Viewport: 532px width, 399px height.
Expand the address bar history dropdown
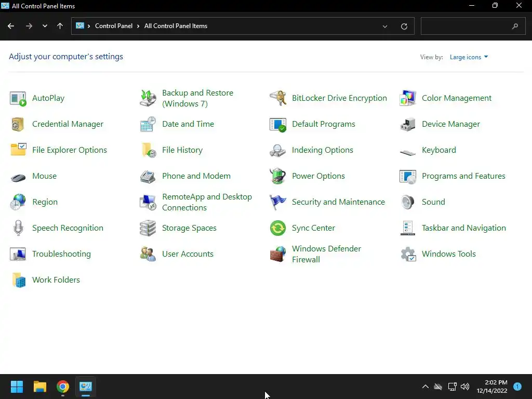point(385,26)
